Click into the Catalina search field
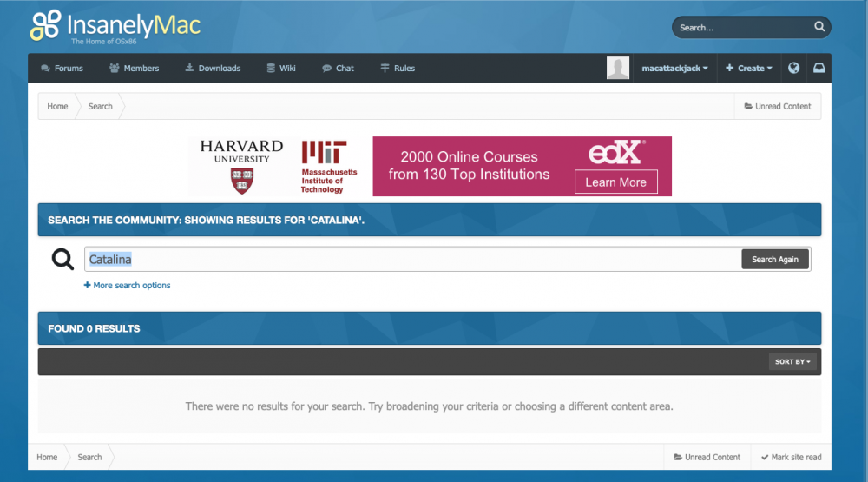The image size is (868, 482). (412, 260)
